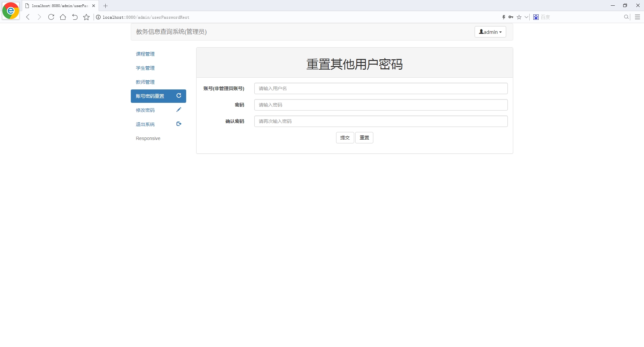Click the 重置 reset button
The image size is (644, 347).
tap(364, 138)
